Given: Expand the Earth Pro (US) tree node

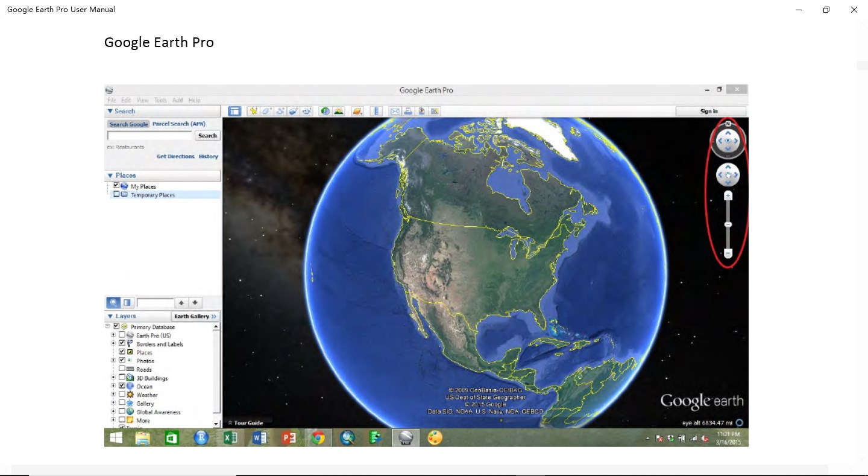Looking at the screenshot, I should tap(113, 335).
